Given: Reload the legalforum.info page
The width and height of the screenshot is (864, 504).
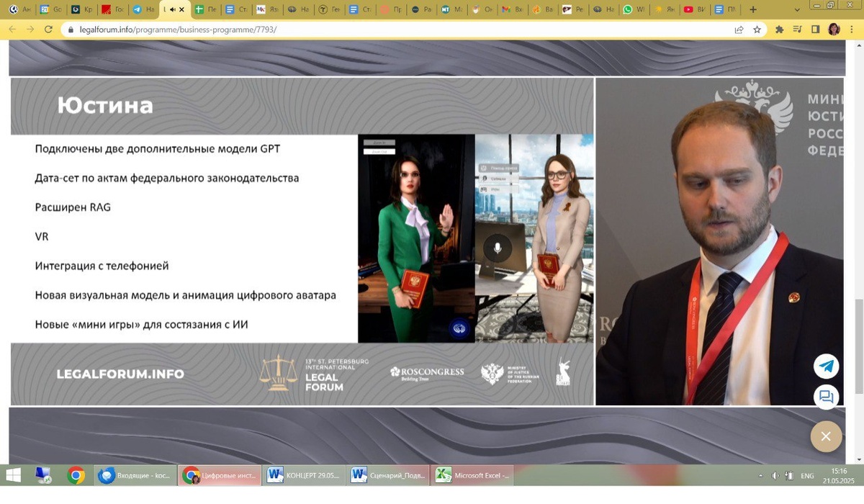Looking at the screenshot, I should click(x=49, y=30).
